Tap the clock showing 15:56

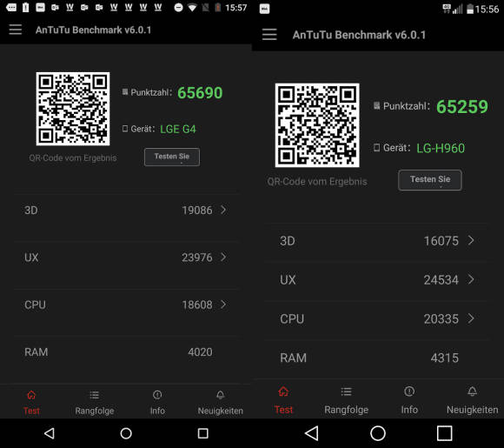pyautogui.click(x=487, y=9)
